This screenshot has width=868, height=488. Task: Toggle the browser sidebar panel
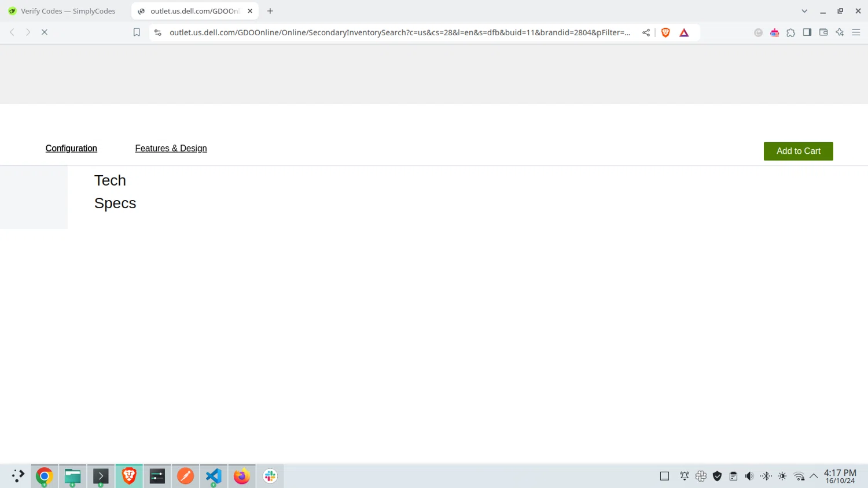807,32
